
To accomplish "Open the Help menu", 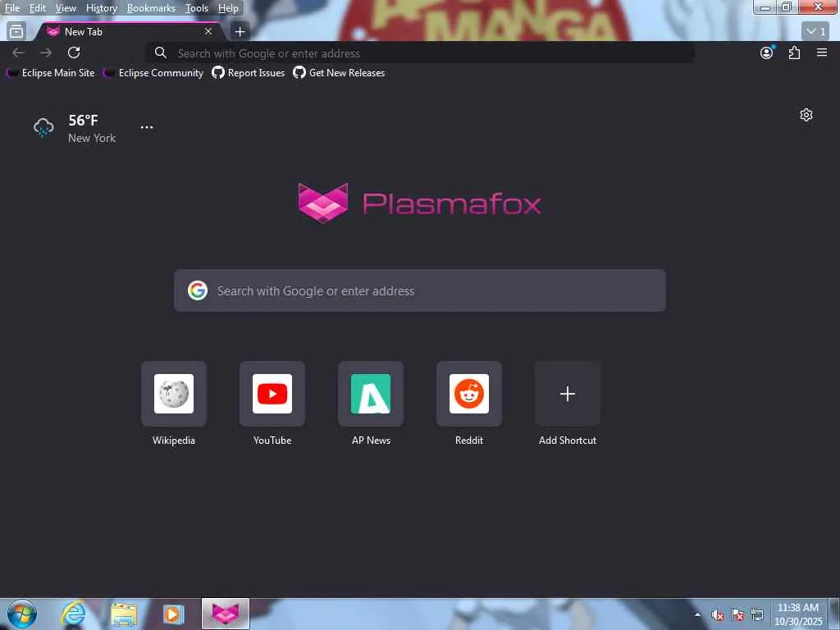I will tap(228, 8).
